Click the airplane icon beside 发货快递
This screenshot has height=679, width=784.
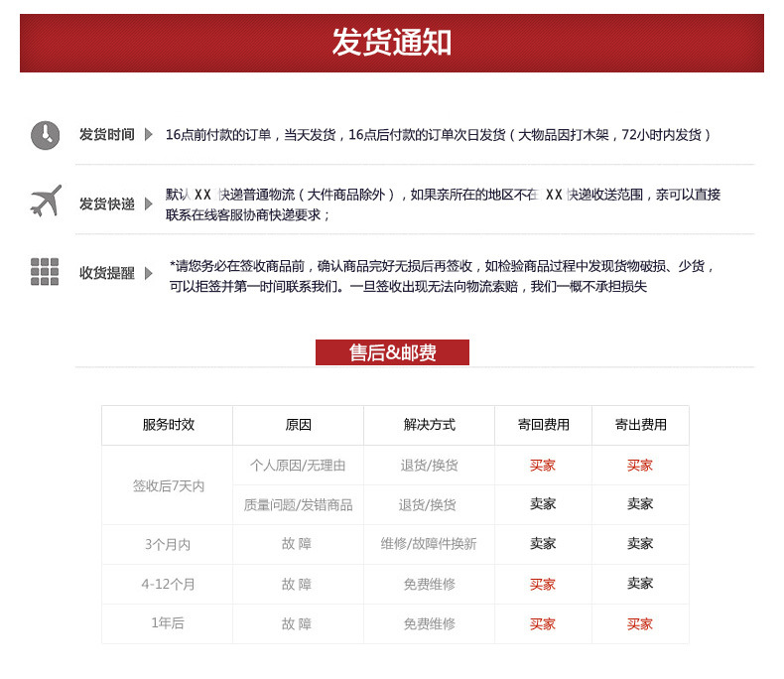tap(46, 201)
